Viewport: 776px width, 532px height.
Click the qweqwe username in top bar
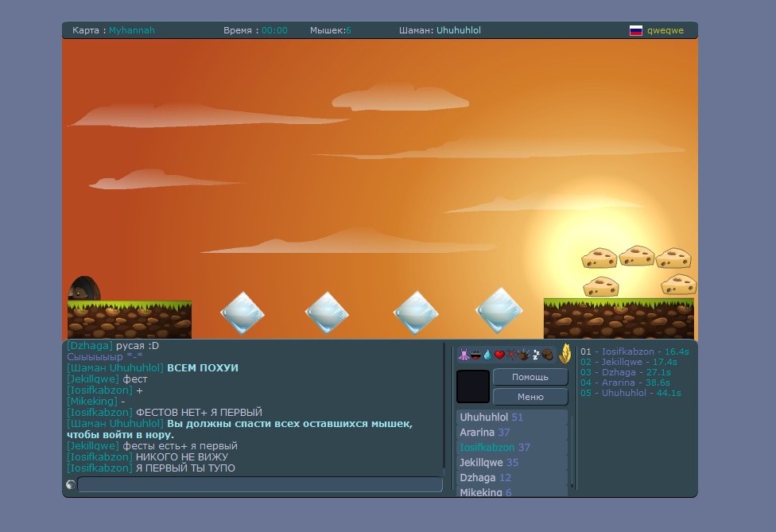[665, 30]
